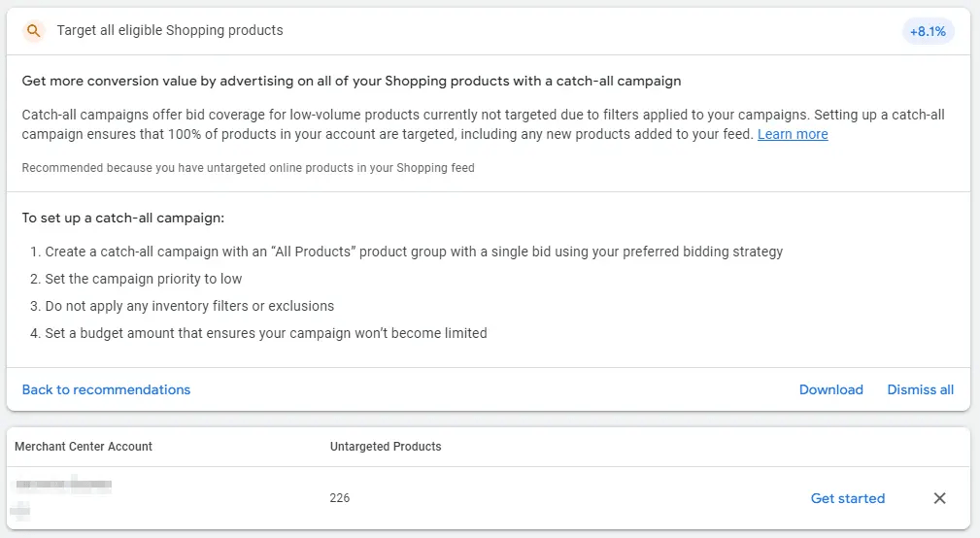Click step 2 'Set the campaign priority to low'
This screenshot has height=538, width=980.
tap(143, 279)
